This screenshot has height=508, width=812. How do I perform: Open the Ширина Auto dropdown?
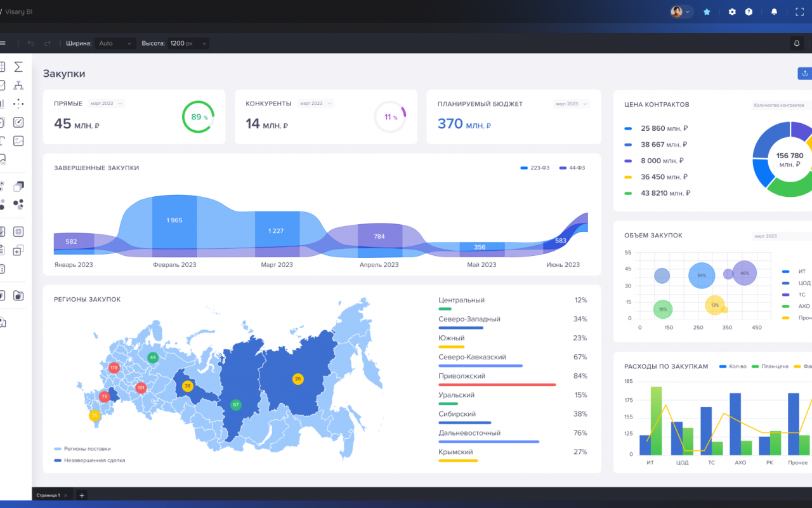[x=115, y=43]
